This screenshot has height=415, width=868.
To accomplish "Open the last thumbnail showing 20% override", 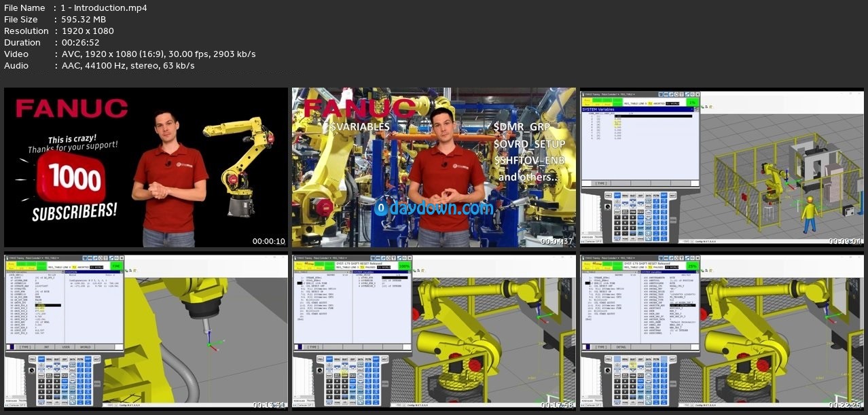I will click(x=721, y=331).
